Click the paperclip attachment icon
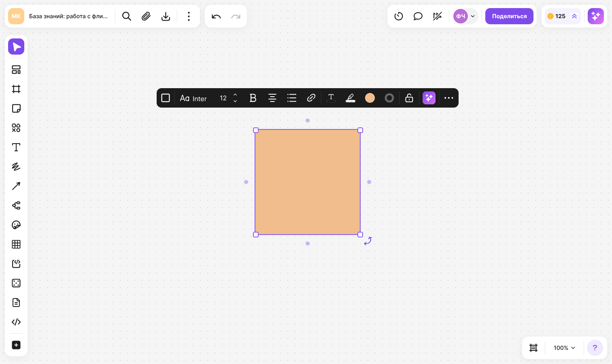612x364 pixels. [x=146, y=16]
